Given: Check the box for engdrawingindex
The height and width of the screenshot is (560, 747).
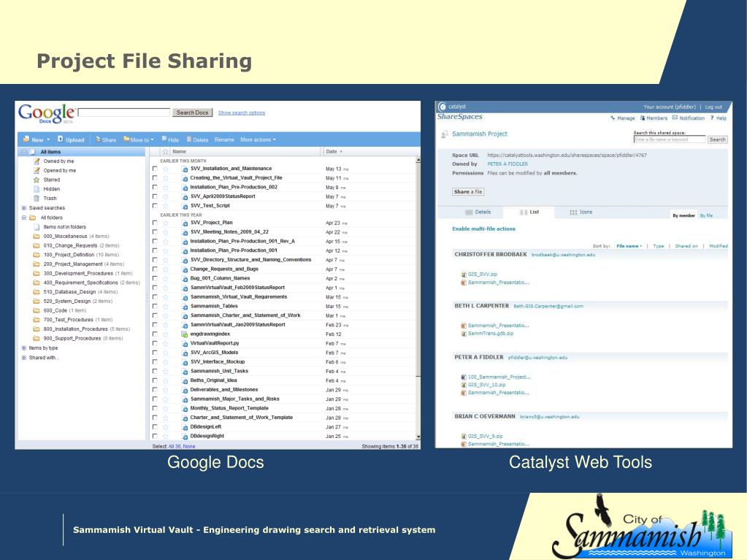Looking at the screenshot, I should (x=155, y=334).
